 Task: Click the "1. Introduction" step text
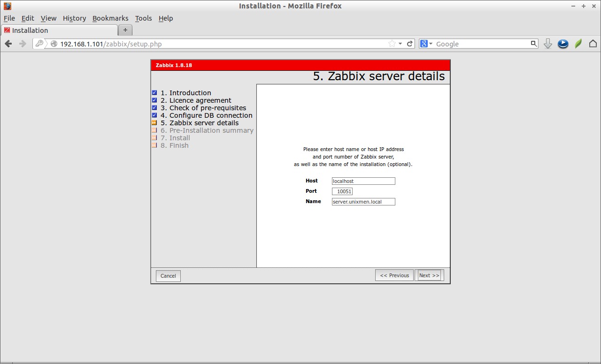click(186, 93)
